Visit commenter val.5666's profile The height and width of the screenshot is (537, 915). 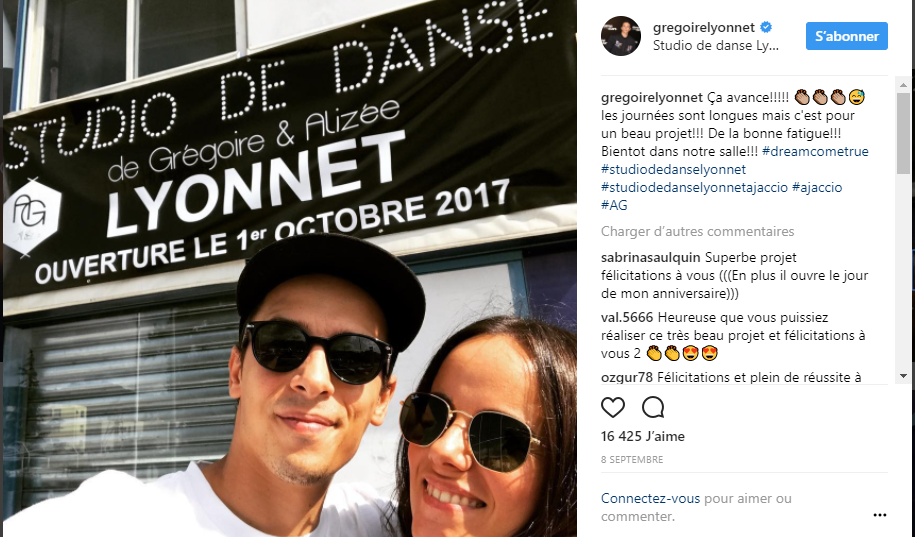(627, 318)
